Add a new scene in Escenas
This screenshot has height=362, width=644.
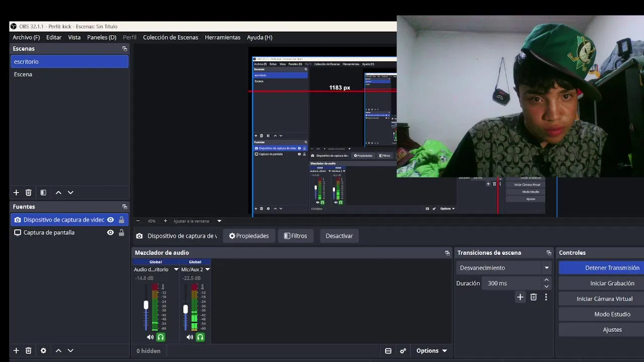16,193
